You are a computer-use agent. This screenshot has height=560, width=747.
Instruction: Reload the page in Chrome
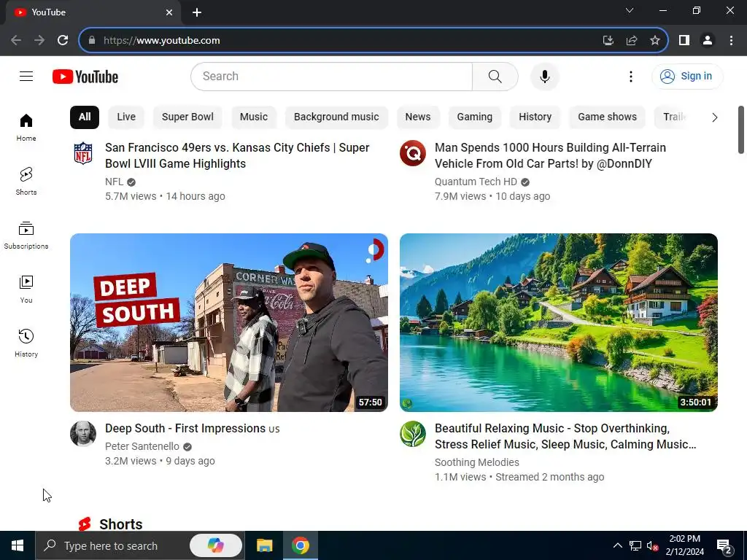coord(63,40)
